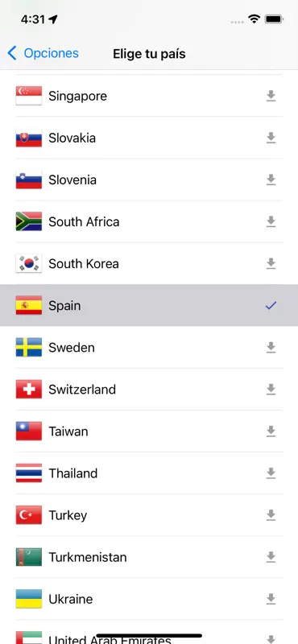
Task: Tap the Turkmenistan download arrow
Action: pos(271,556)
